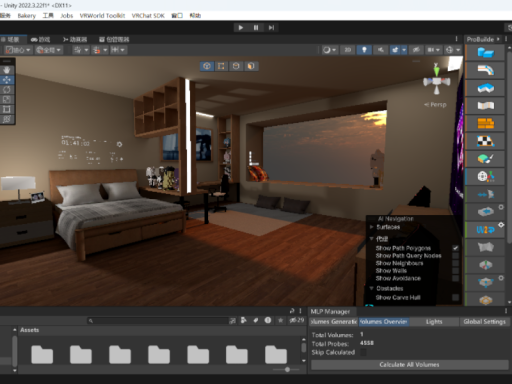The height and width of the screenshot is (384, 512).
Task: Check the Show Path Query Nodes checkbox
Action: 455,256
